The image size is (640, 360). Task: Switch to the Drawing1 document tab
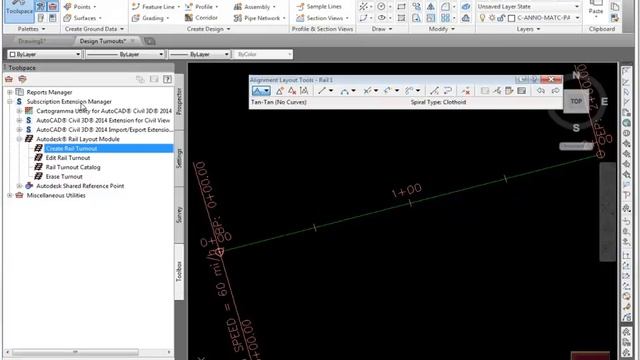(x=31, y=41)
